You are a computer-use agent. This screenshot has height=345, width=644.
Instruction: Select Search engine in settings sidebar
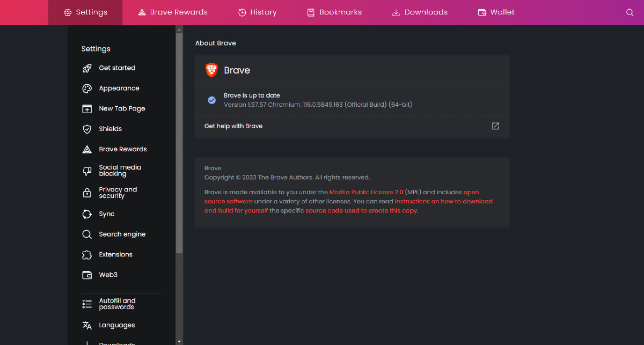pos(122,234)
